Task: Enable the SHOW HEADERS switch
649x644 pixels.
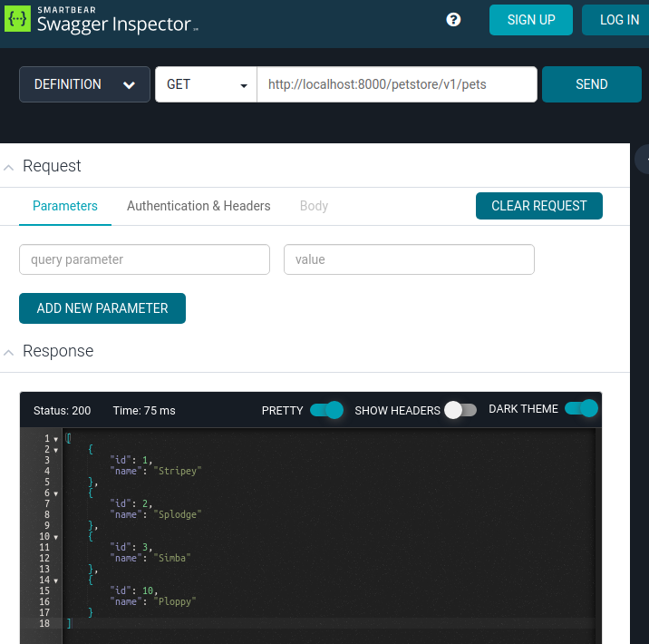Action: (x=460, y=410)
